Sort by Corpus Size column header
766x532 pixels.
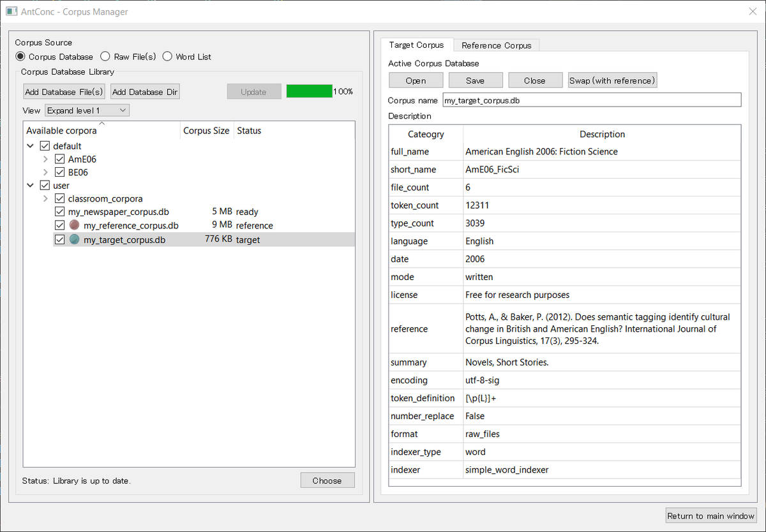[206, 130]
